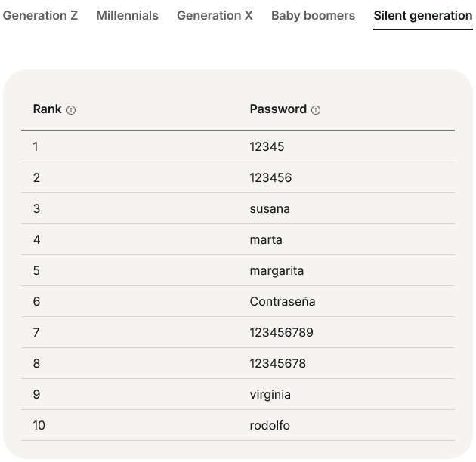The height and width of the screenshot is (462, 476).
Task: Click the info icon next to Rank
Action: pos(71,110)
